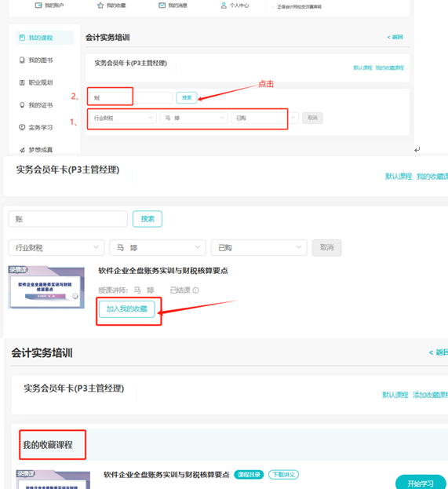Click 实务会员年卡(P3主管经理) title in the bottom screenshot
Image resolution: width=448 pixels, height=489 pixels.
click(x=74, y=389)
